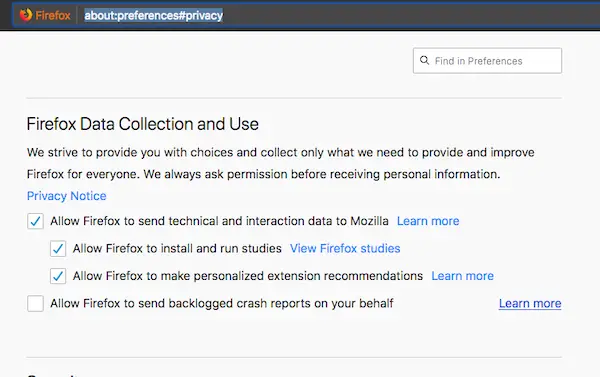This screenshot has width=600, height=377.
Task: Click 'send technical and interaction data' label text
Action: coord(219,221)
